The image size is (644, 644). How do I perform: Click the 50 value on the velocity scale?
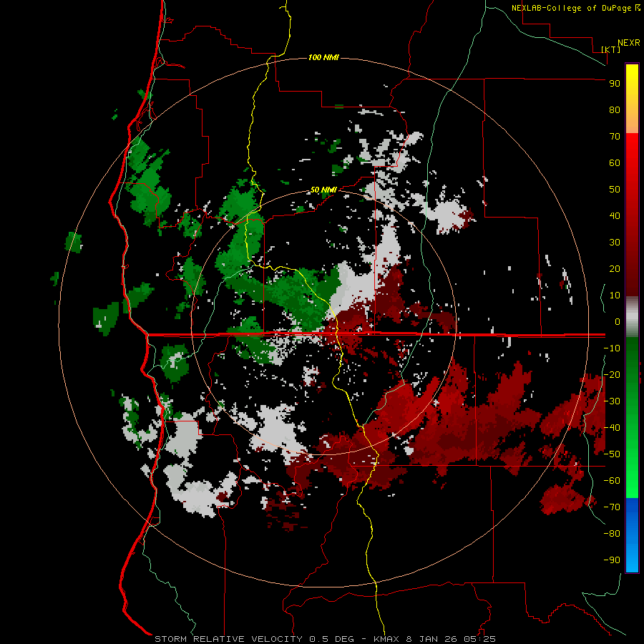click(x=615, y=190)
